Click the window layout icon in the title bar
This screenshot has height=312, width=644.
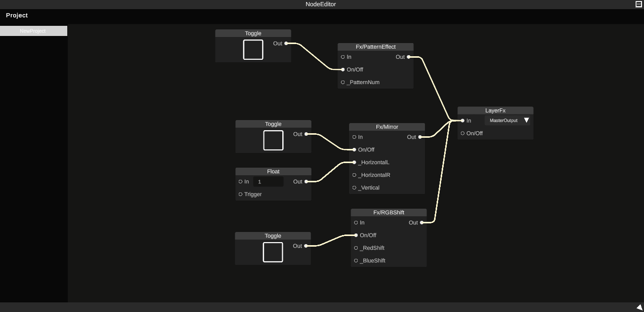tap(638, 4)
